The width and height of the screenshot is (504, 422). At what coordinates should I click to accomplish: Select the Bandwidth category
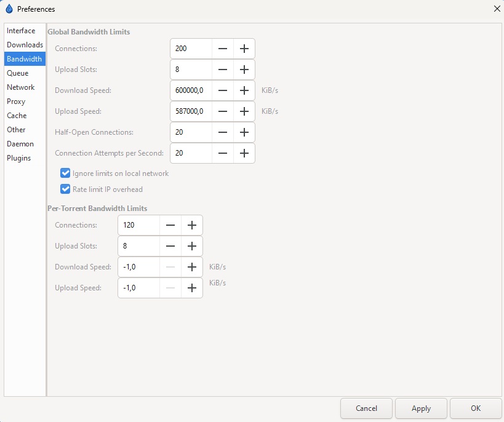pos(25,59)
